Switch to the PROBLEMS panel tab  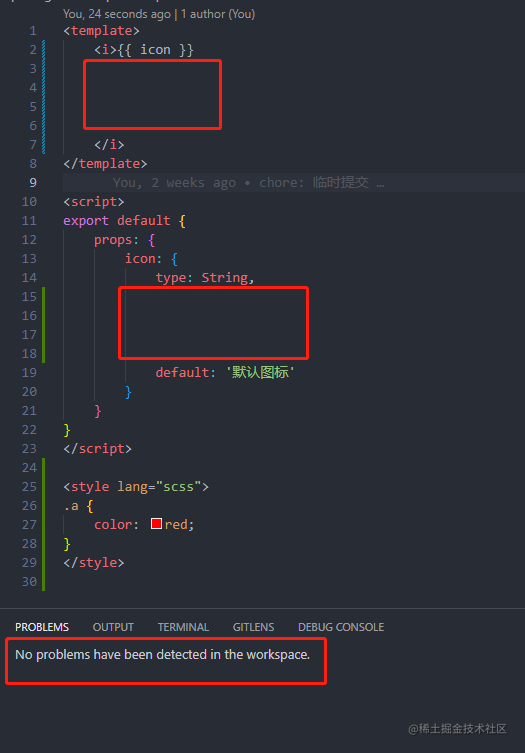tap(42, 627)
